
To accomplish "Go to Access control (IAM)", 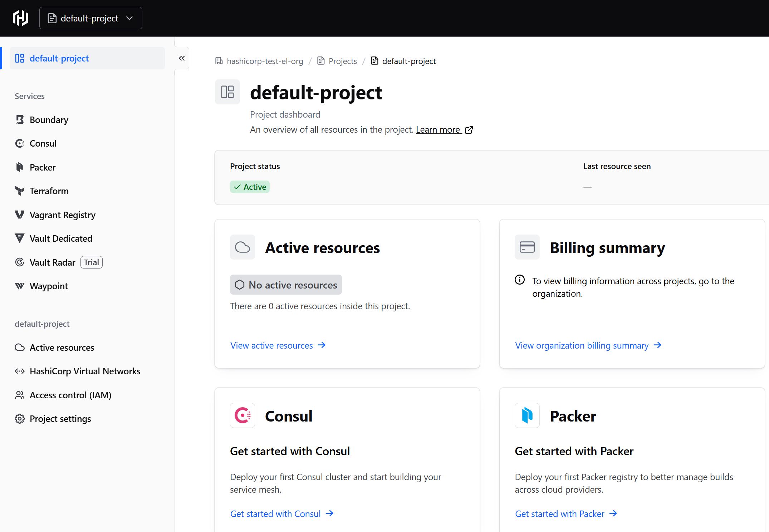I will pos(70,395).
